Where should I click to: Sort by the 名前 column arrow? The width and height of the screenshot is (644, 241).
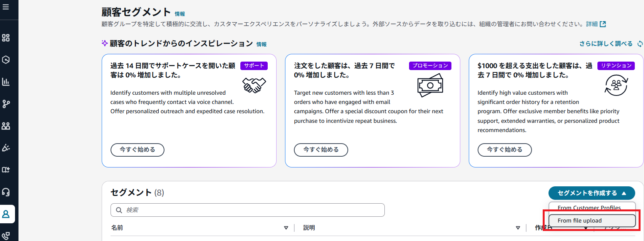point(286,228)
